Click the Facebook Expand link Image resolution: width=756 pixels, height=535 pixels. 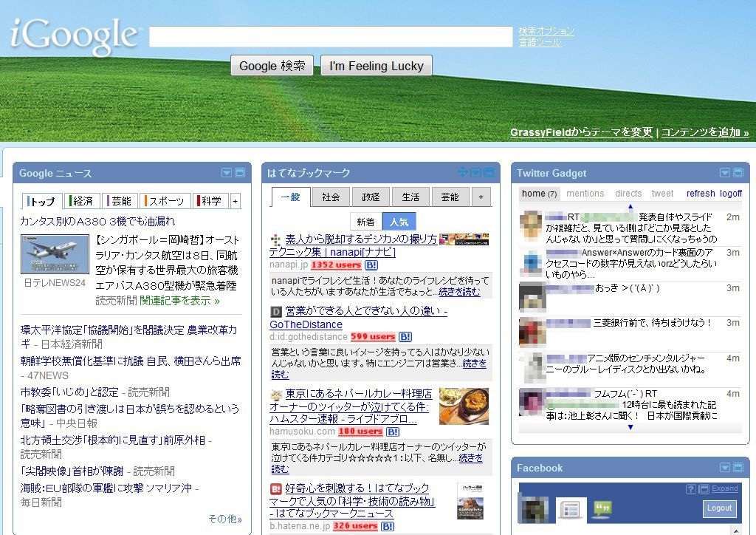tap(725, 488)
